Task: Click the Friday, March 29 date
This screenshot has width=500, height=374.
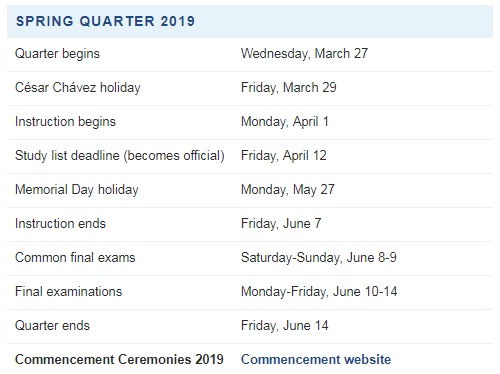Action: 289,88
